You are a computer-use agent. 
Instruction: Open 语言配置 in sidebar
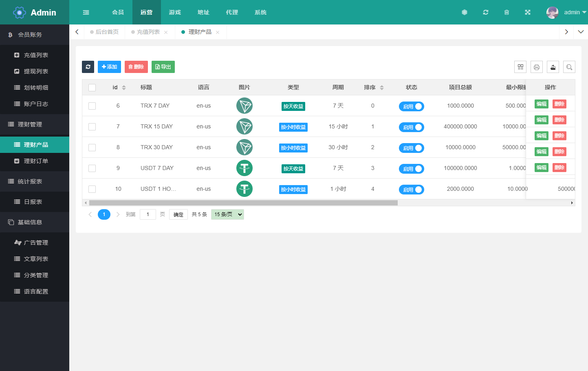pyautogui.click(x=35, y=291)
